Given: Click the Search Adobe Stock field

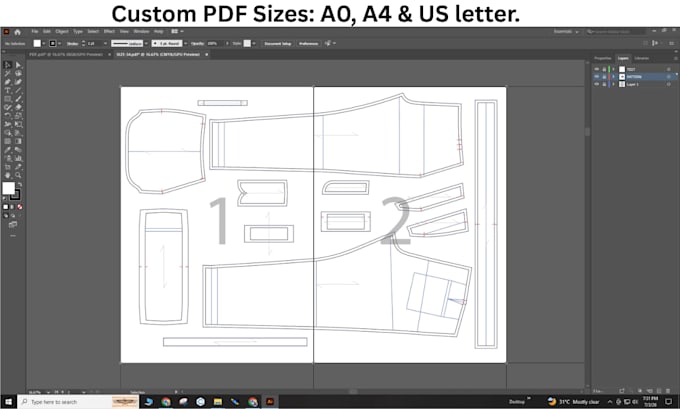Looking at the screenshot, I should coord(616,32).
